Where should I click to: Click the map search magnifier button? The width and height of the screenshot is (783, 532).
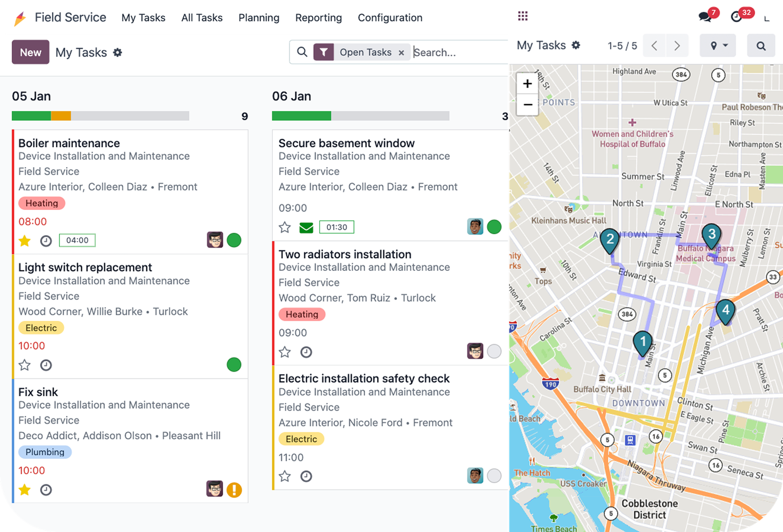(760, 46)
